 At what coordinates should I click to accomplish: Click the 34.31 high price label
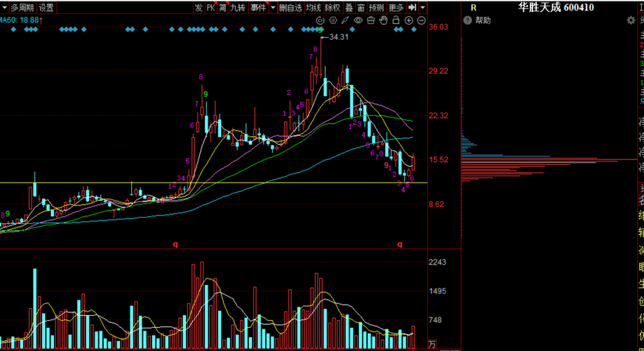click(339, 37)
